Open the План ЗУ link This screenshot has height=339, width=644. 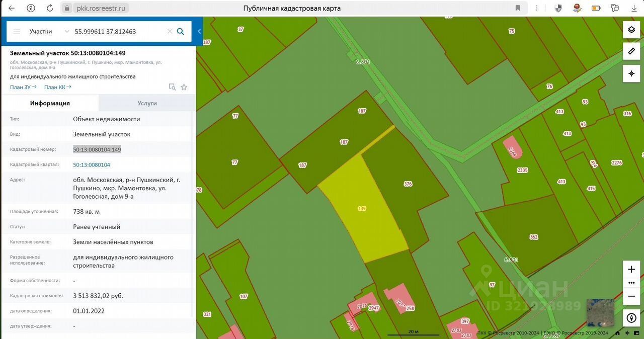click(x=23, y=87)
